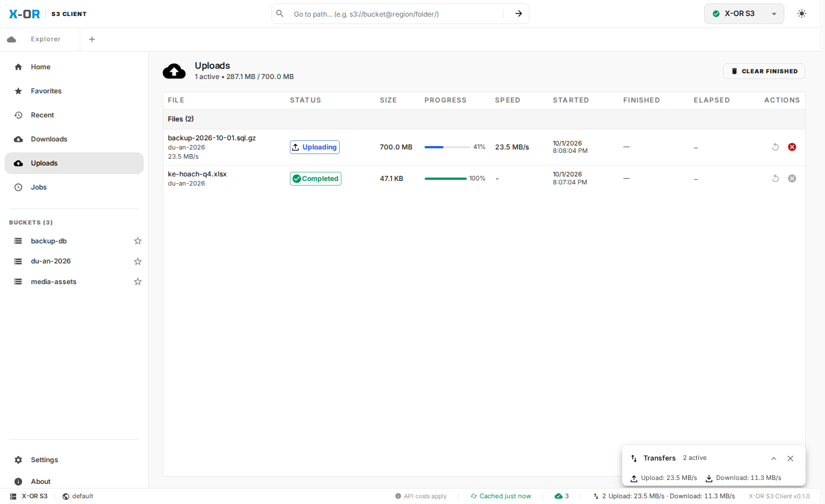Open the X-OR S3 connection dropdown
The width and height of the screenshot is (825, 504).
(744, 14)
